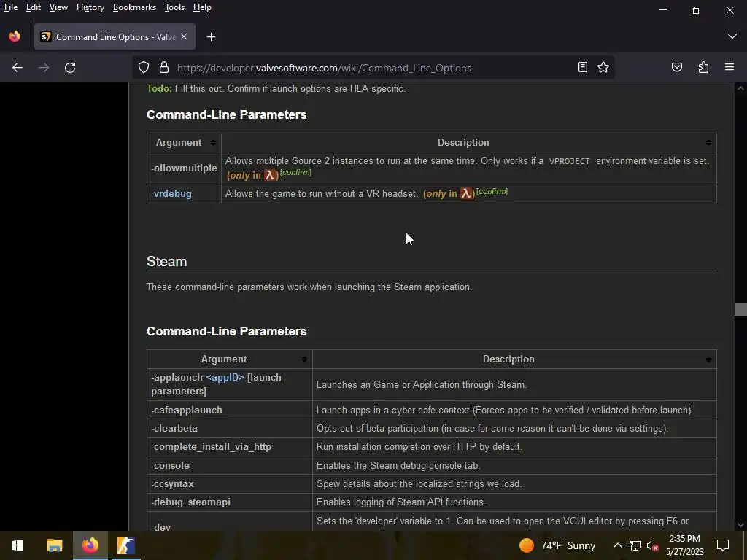Click the -complete_install_via_http cell
Image resolution: width=747 pixels, height=560 pixels.
pos(230,447)
